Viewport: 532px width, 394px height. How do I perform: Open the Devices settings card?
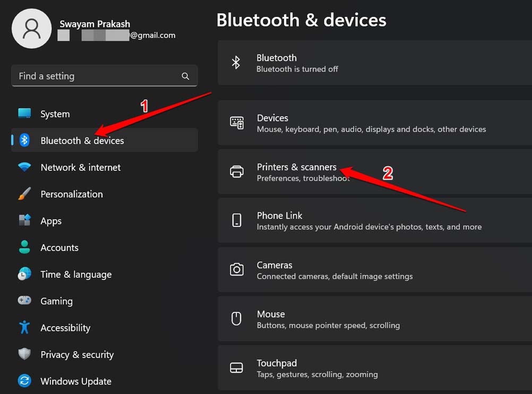point(372,123)
